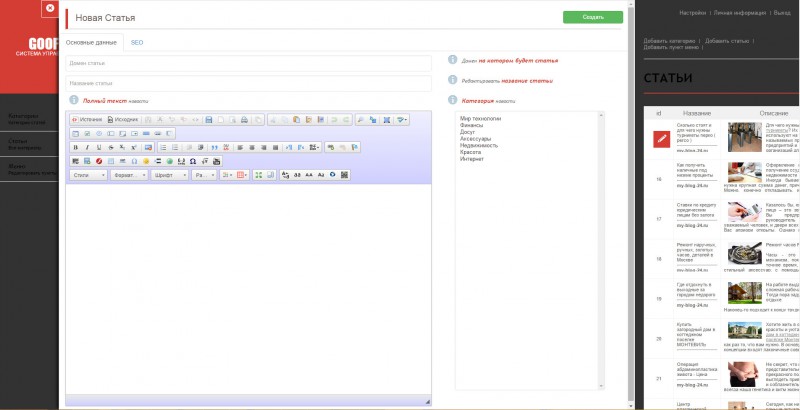
Task: Open the background color picker
Action: (242, 175)
